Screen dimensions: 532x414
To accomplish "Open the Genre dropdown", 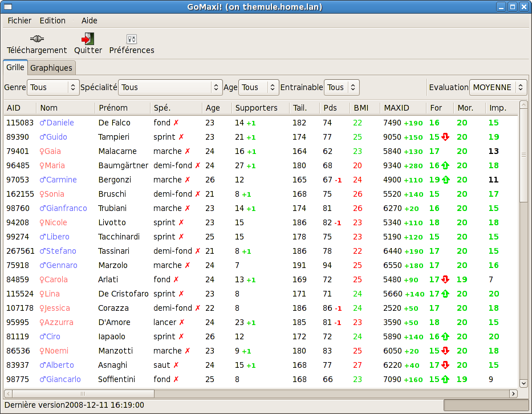I will (53, 88).
